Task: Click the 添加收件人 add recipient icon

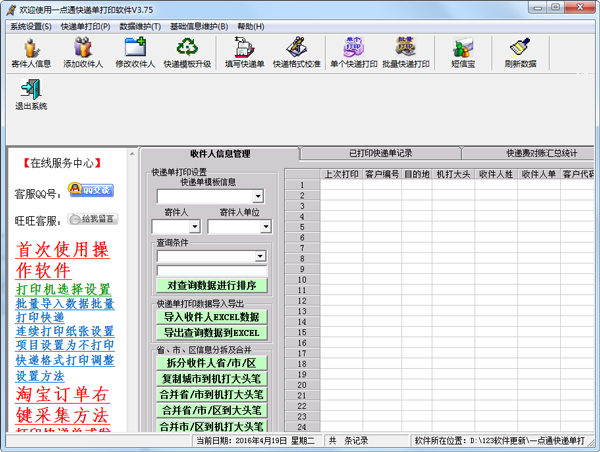Action: click(x=83, y=51)
